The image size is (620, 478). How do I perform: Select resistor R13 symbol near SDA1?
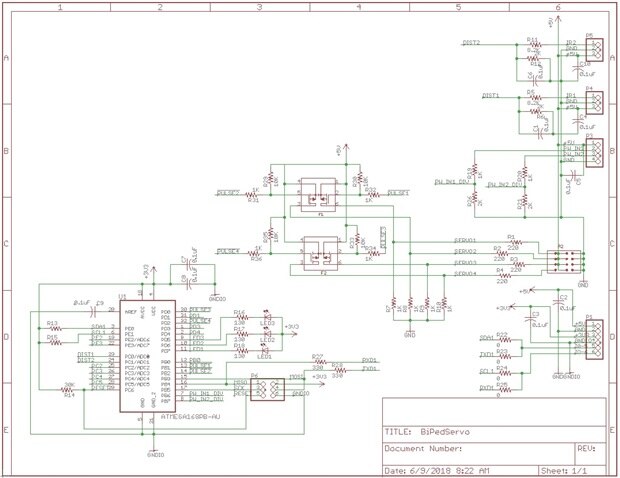tap(55, 328)
